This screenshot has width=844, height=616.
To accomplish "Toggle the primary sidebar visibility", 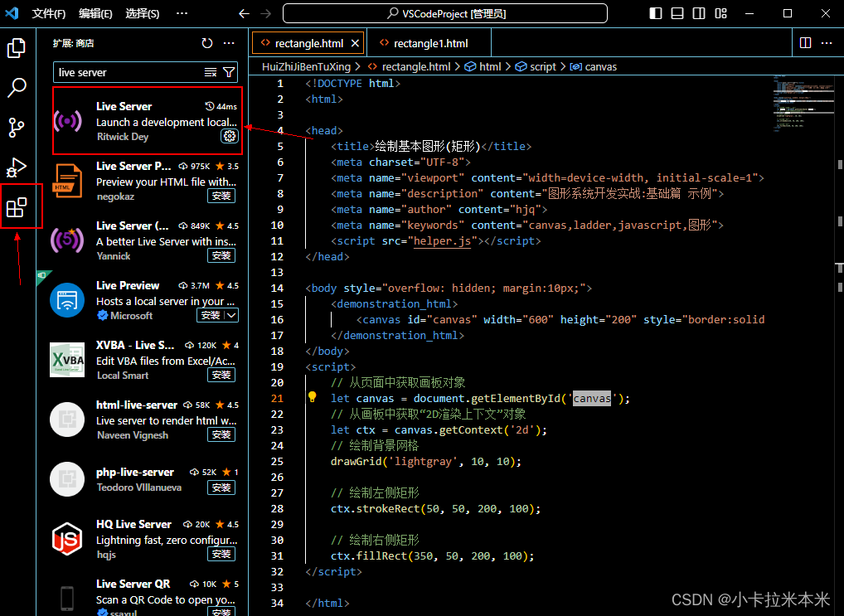I will click(653, 13).
